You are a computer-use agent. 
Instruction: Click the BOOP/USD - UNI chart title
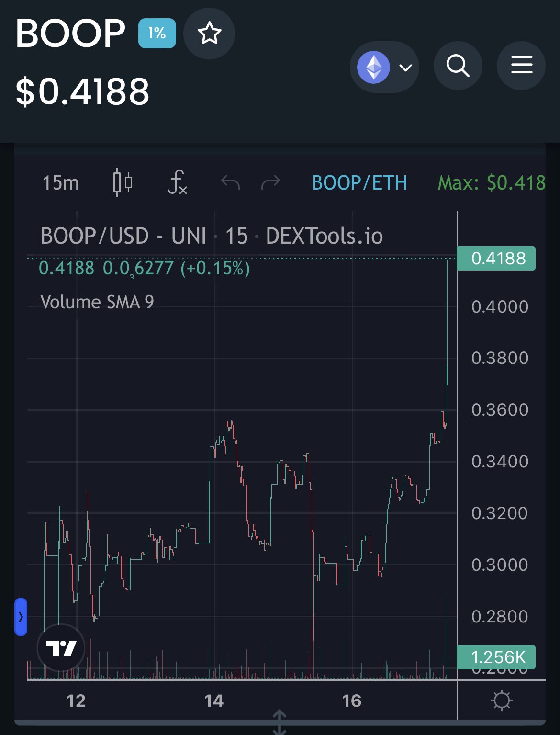[212, 236]
